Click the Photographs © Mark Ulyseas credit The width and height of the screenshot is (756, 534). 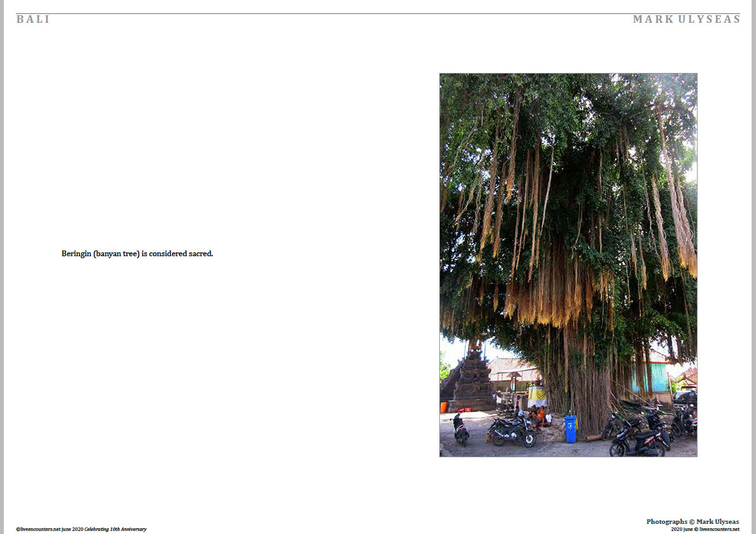693,521
